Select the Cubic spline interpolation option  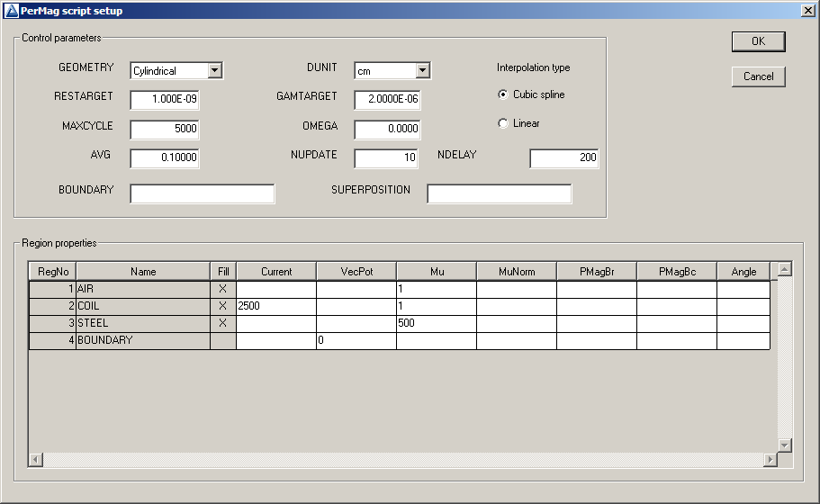point(503,94)
